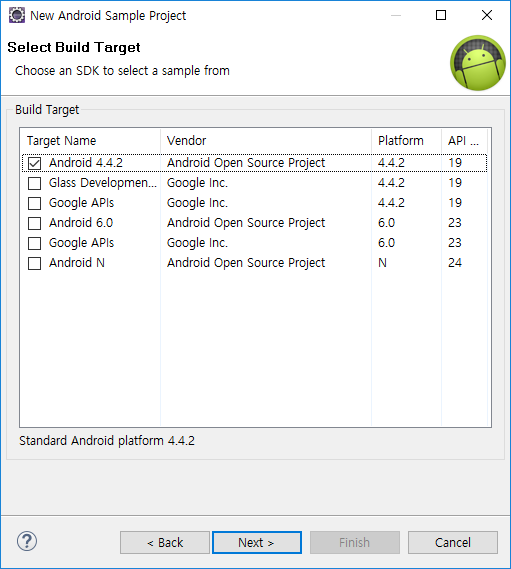Click the Eclipse icon in title bar

[x=17, y=15]
